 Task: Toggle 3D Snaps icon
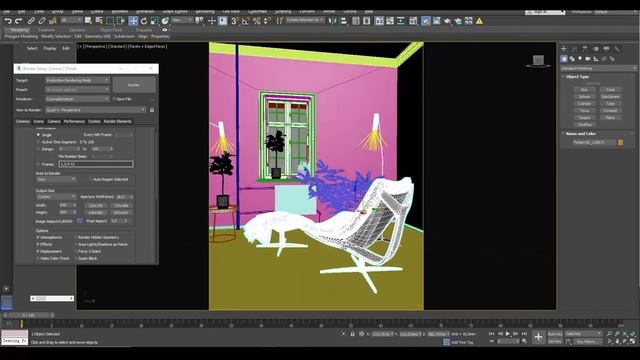[235, 21]
